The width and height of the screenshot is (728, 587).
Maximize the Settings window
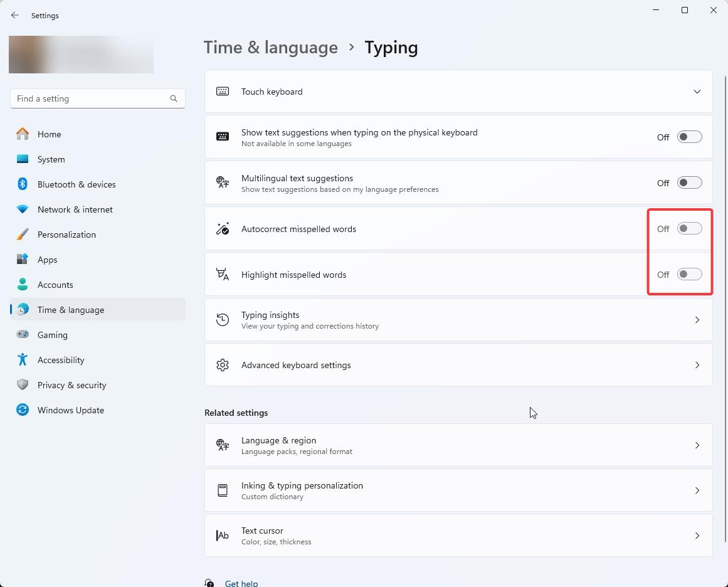pos(684,10)
